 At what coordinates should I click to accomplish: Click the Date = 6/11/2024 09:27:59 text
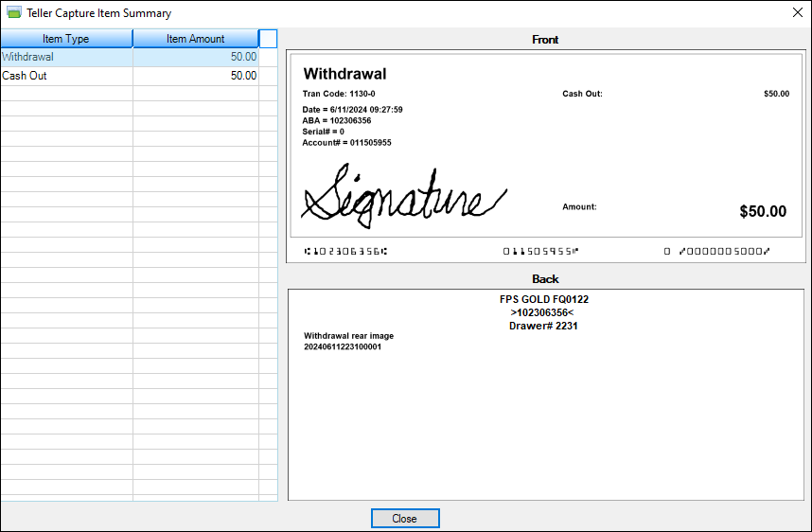coord(353,110)
